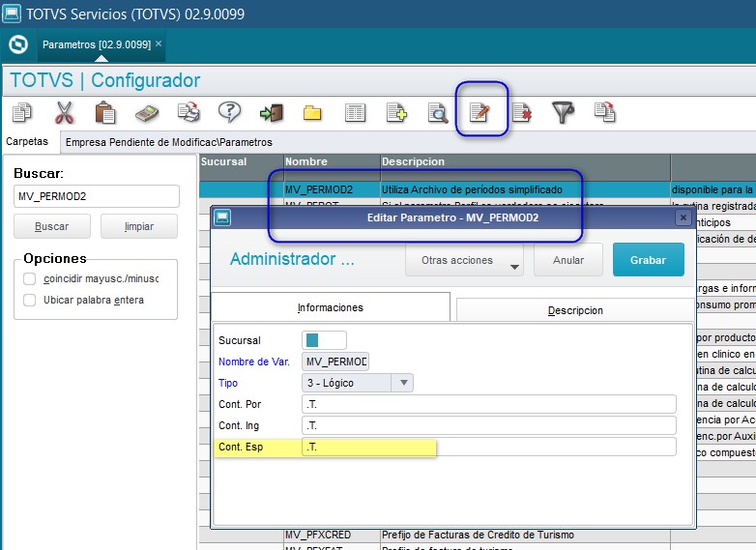Click the Add new record icon
756x550 pixels.
pyautogui.click(x=396, y=113)
